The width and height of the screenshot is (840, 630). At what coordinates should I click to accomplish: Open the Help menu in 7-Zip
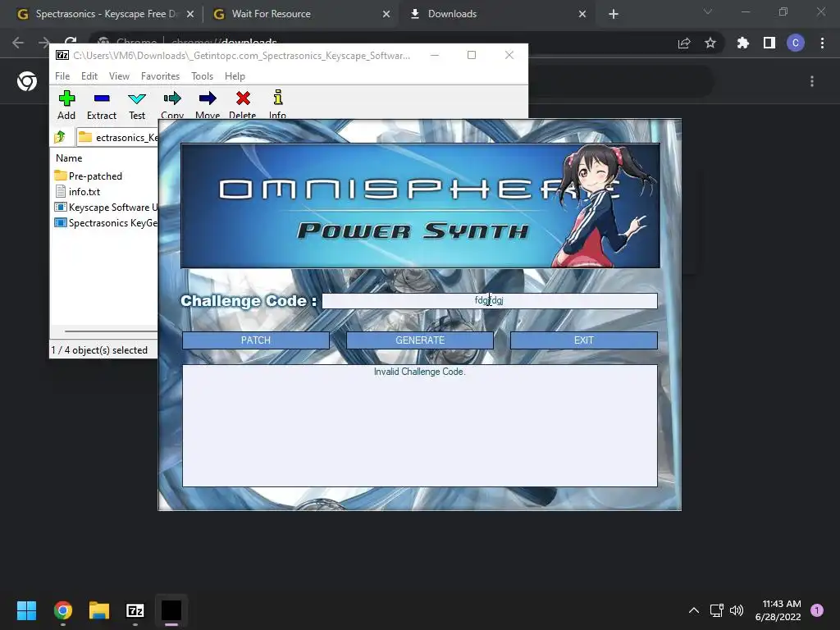click(235, 76)
